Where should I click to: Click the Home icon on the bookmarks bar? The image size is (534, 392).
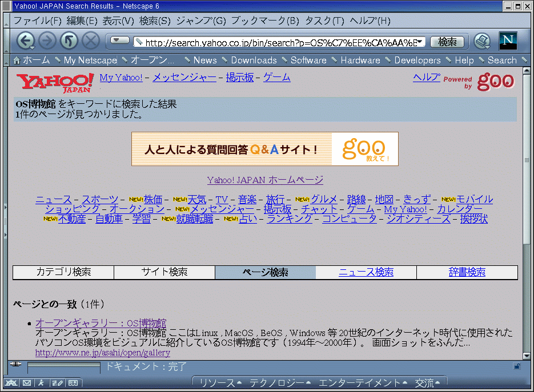pos(17,60)
